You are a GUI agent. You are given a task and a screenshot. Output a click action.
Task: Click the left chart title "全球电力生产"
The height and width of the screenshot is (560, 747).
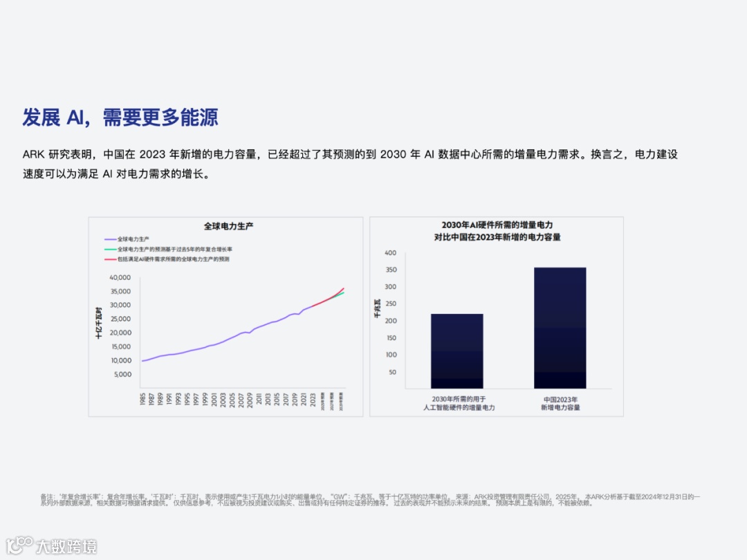229,226
